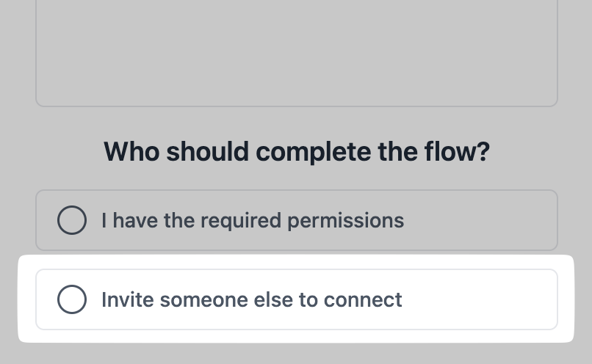Click 'I have' at the start of the first option

click(120, 220)
